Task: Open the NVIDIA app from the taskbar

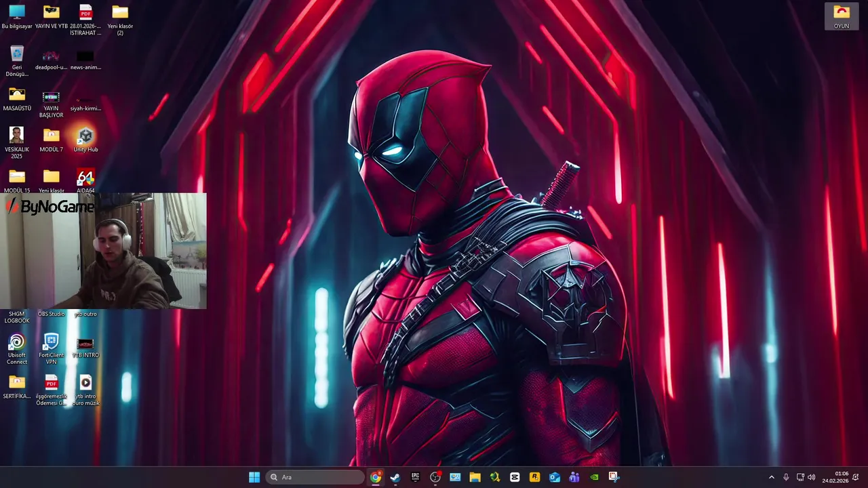Action: (594, 477)
